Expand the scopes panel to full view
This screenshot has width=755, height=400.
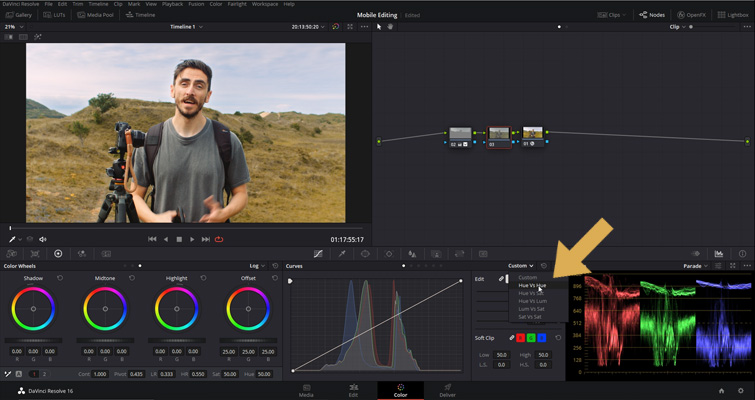(x=732, y=266)
